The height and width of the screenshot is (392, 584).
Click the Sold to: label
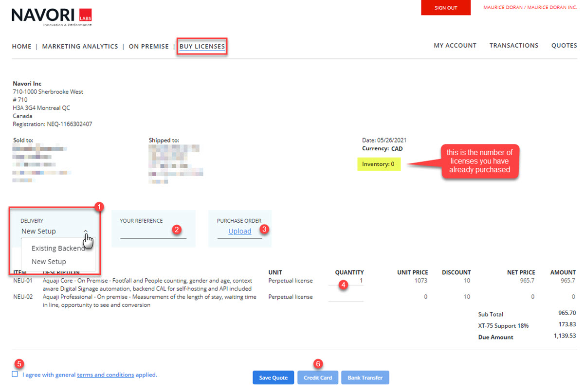[23, 140]
